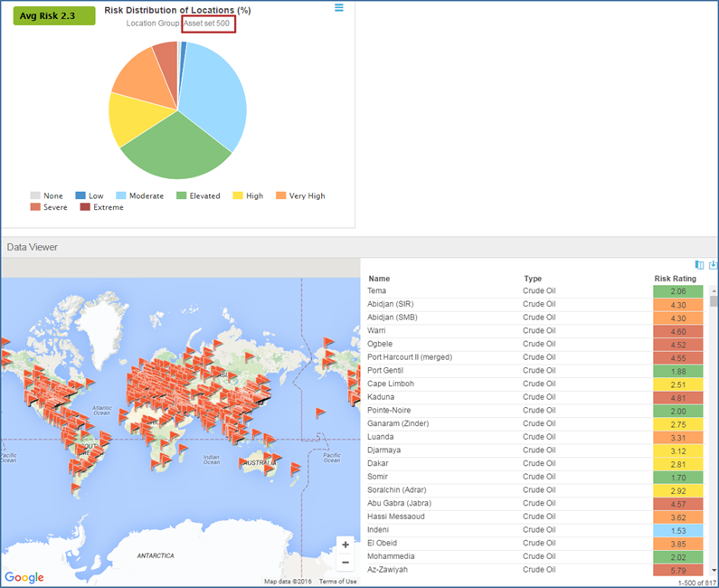Toggle Low series in chart legend
The image size is (719, 588).
point(89,195)
